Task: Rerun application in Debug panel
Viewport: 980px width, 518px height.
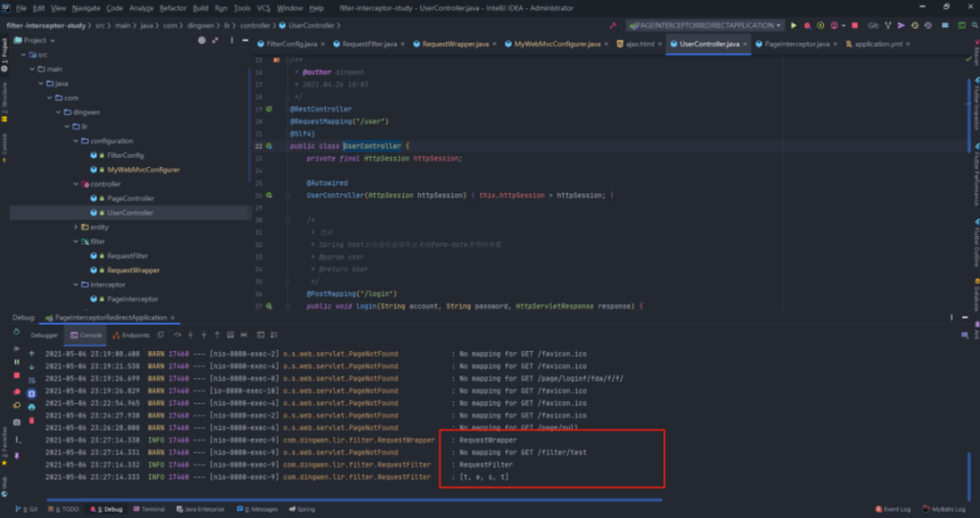Action: click(16, 332)
